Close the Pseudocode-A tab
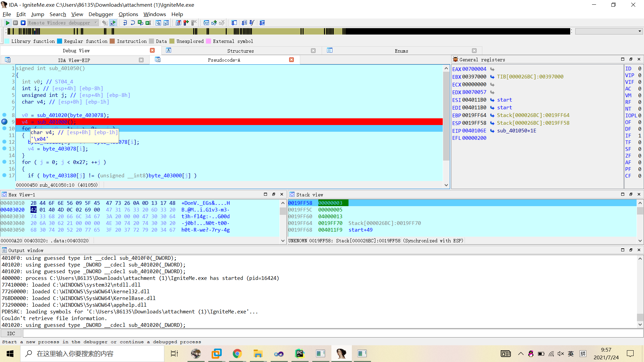 click(291, 60)
